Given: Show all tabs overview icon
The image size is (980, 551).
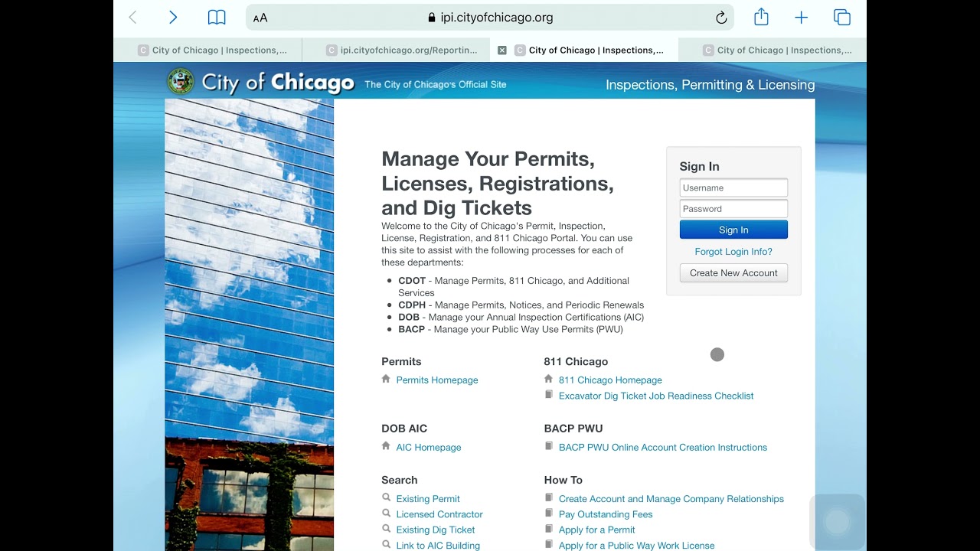Looking at the screenshot, I should coord(842,18).
